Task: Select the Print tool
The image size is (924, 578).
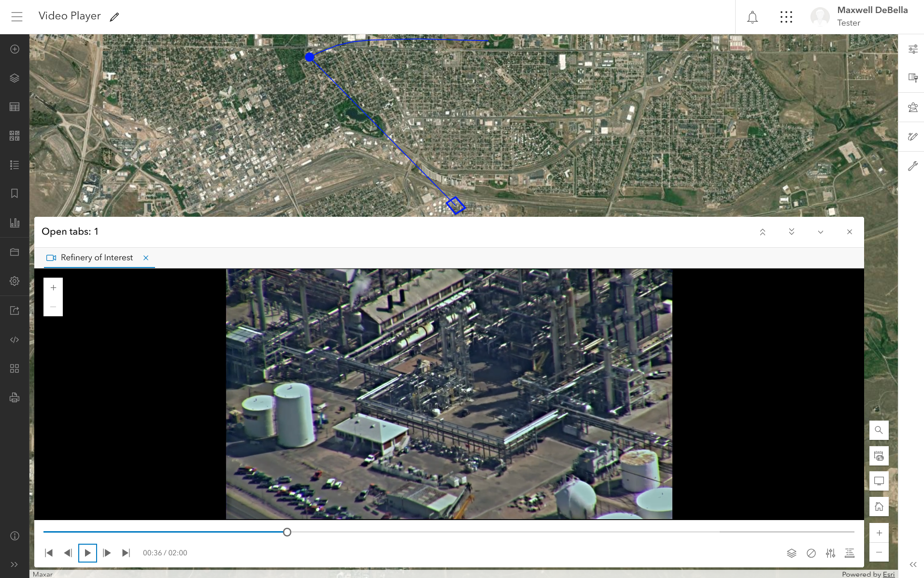Action: 14,397
